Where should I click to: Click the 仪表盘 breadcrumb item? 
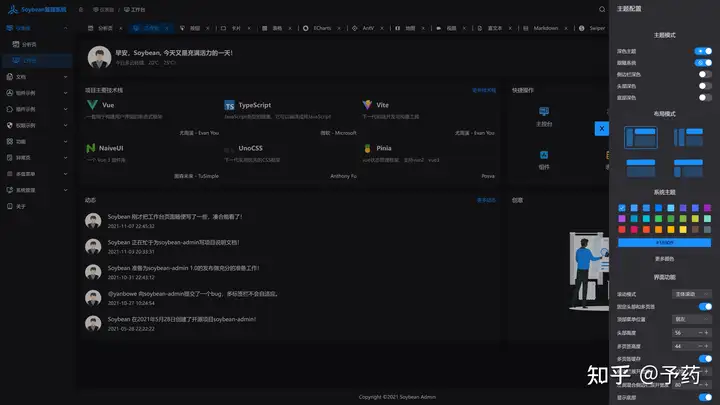click(x=103, y=10)
